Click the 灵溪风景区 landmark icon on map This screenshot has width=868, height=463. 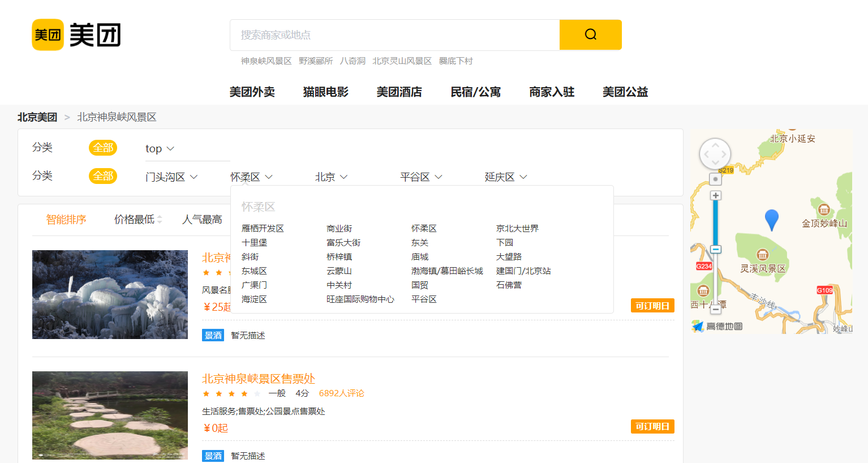pyautogui.click(x=762, y=254)
